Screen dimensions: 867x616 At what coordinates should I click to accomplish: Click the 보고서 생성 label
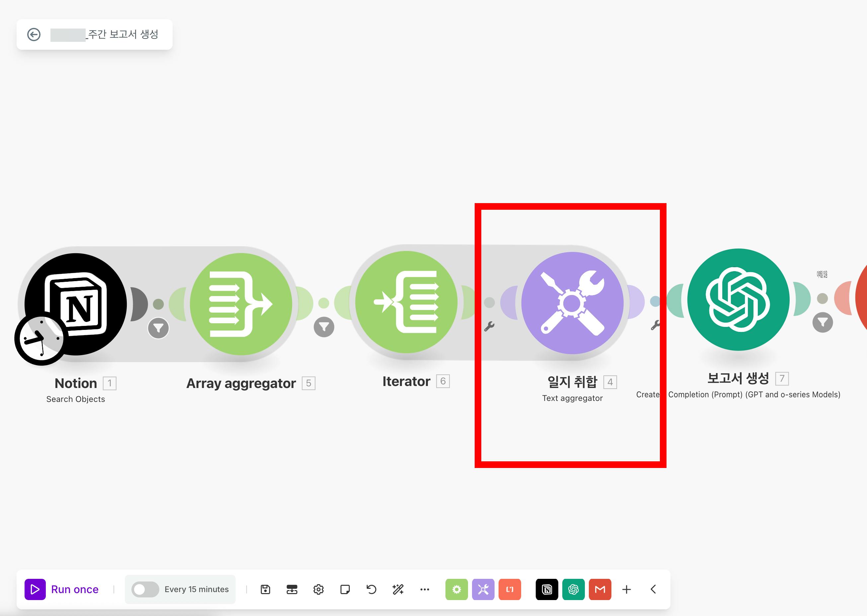pos(738,378)
